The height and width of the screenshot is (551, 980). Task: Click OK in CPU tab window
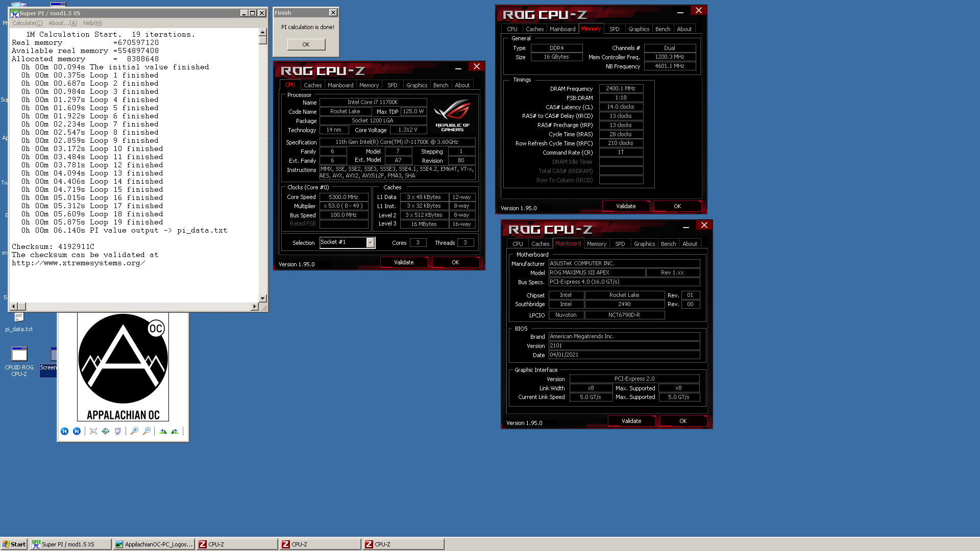455,262
